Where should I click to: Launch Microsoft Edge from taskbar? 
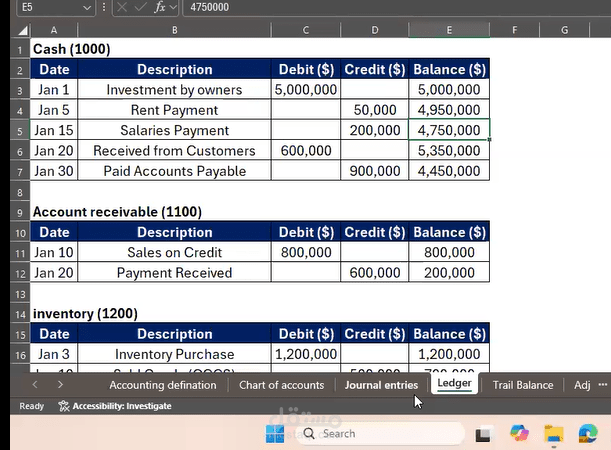pyautogui.click(x=588, y=433)
